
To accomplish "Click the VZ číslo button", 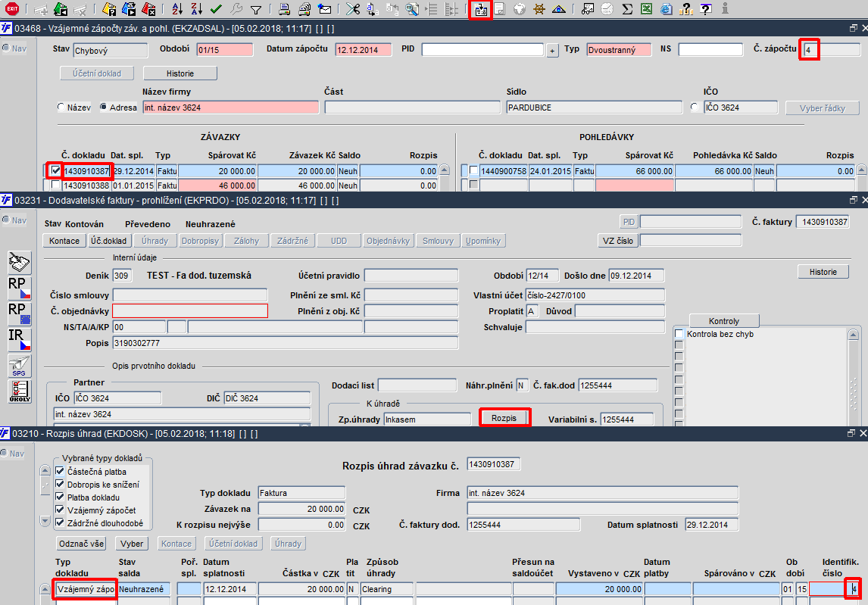I will click(x=618, y=241).
